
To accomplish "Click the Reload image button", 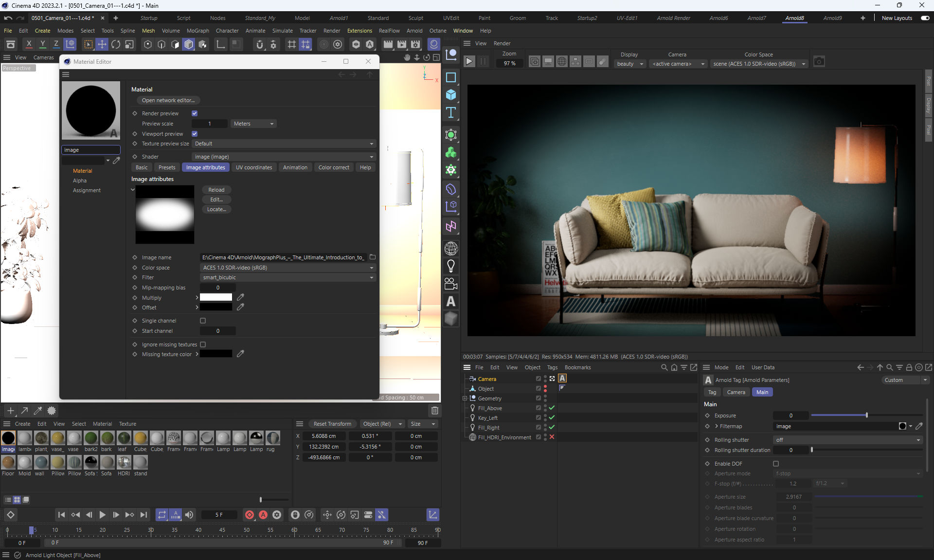I will (216, 190).
